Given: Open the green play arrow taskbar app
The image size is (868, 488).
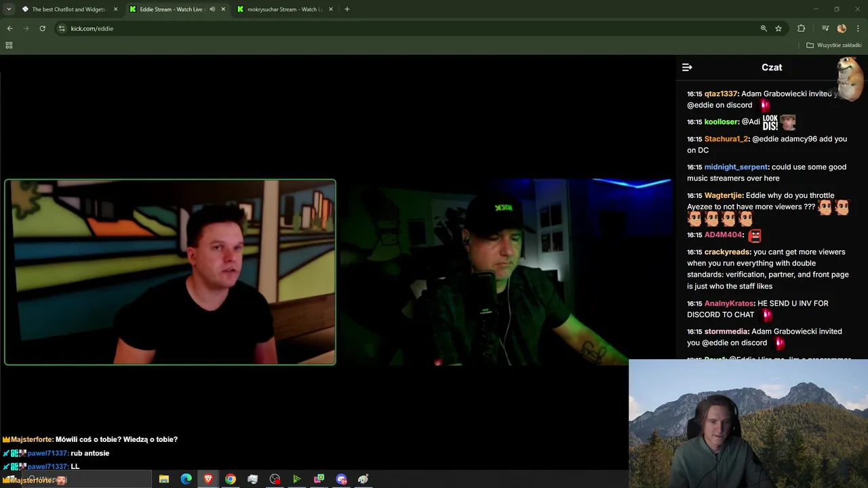Looking at the screenshot, I should click(x=296, y=479).
